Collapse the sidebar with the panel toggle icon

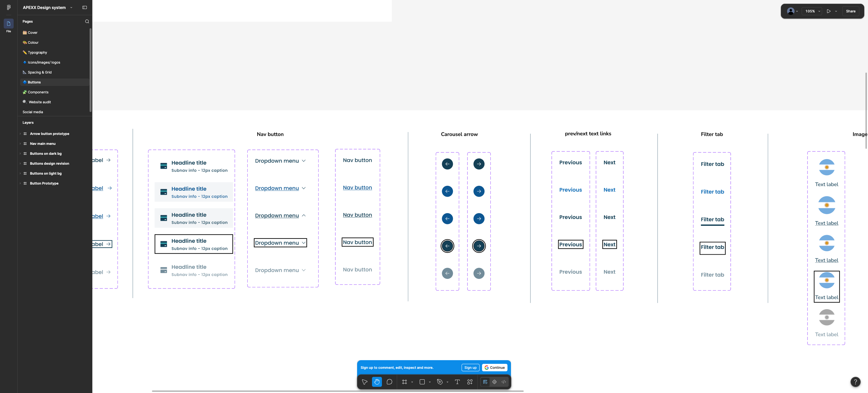click(85, 7)
